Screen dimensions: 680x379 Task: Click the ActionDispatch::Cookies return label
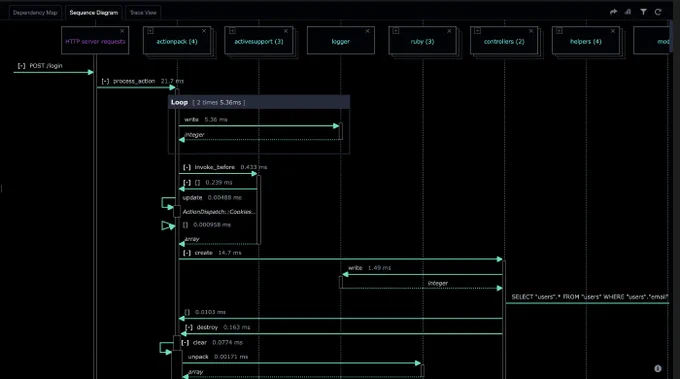[x=219, y=212]
